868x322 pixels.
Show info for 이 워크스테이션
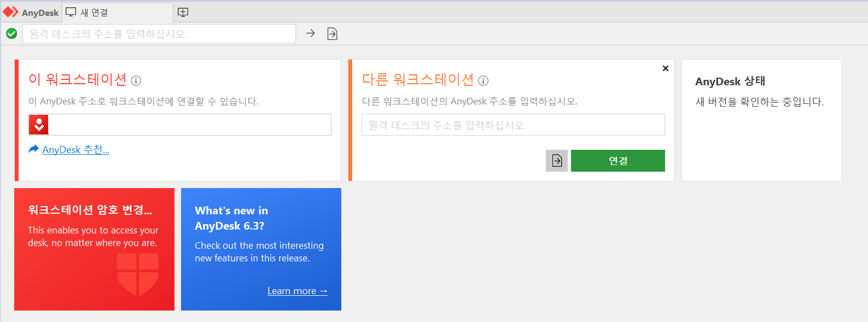point(136,81)
